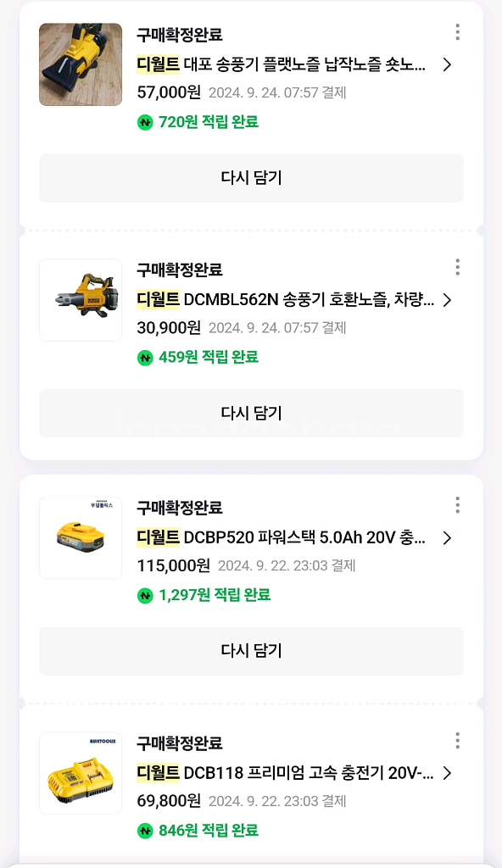This screenshot has height=868, width=502.
Task: Open the three-dot menu on the DCBP520 order
Action: (458, 504)
